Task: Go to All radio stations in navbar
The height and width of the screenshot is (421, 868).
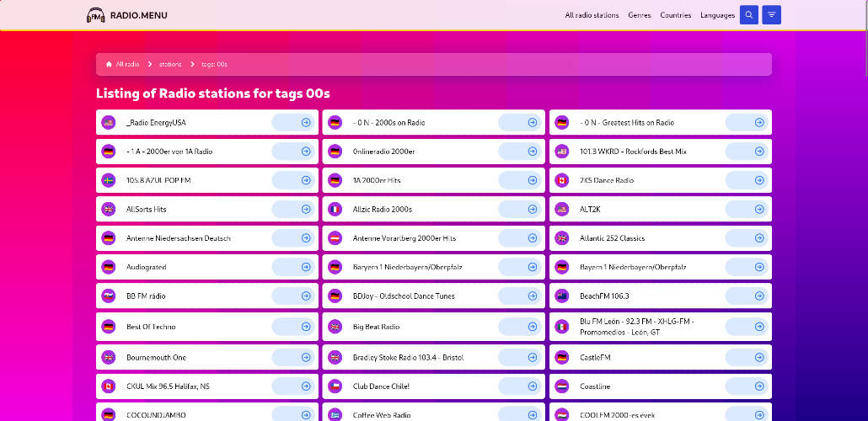Action: point(592,15)
